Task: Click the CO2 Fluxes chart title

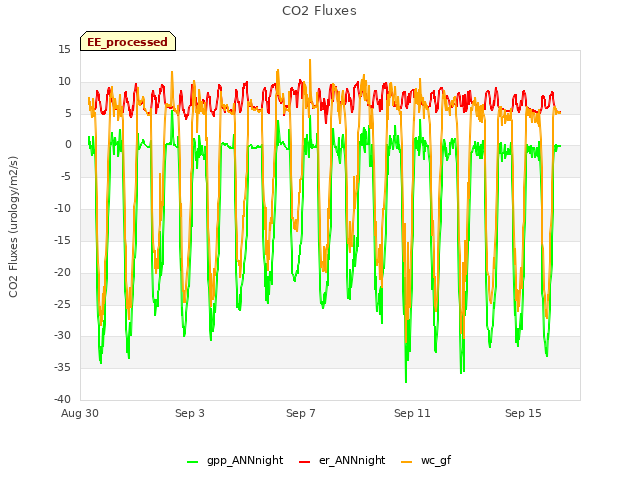Action: [x=319, y=11]
